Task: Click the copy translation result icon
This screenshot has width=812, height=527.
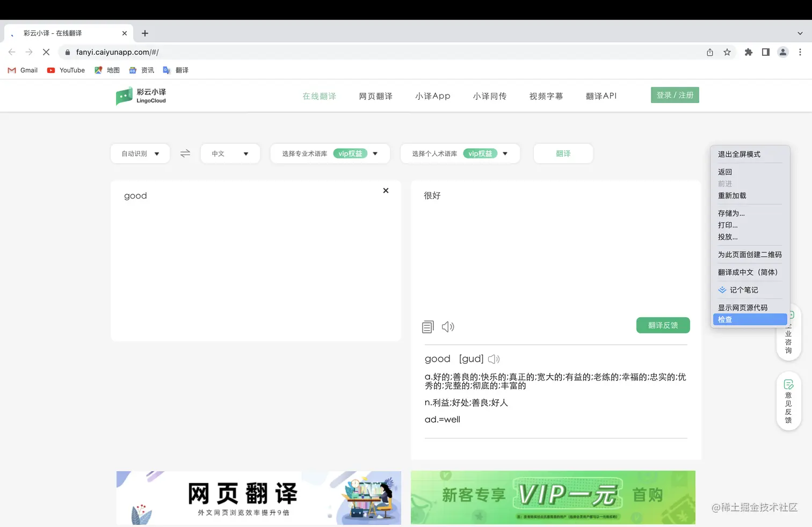Action: (x=428, y=326)
